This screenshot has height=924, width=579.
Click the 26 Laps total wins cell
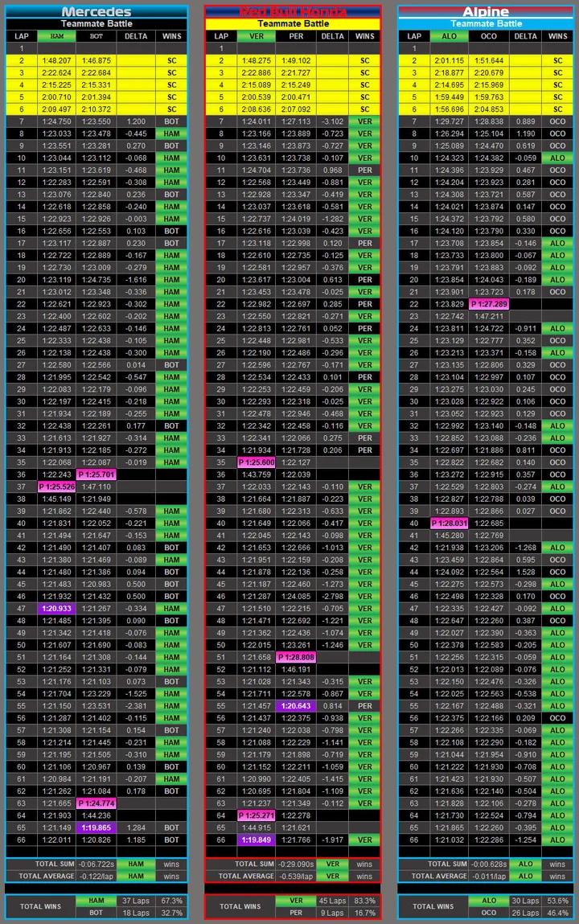pos(525,913)
